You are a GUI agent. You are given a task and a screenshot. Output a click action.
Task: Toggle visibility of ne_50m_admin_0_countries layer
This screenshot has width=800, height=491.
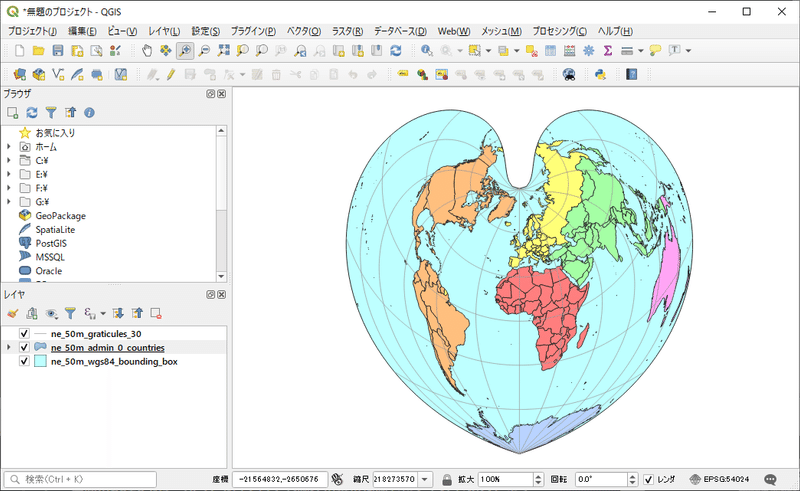point(24,347)
